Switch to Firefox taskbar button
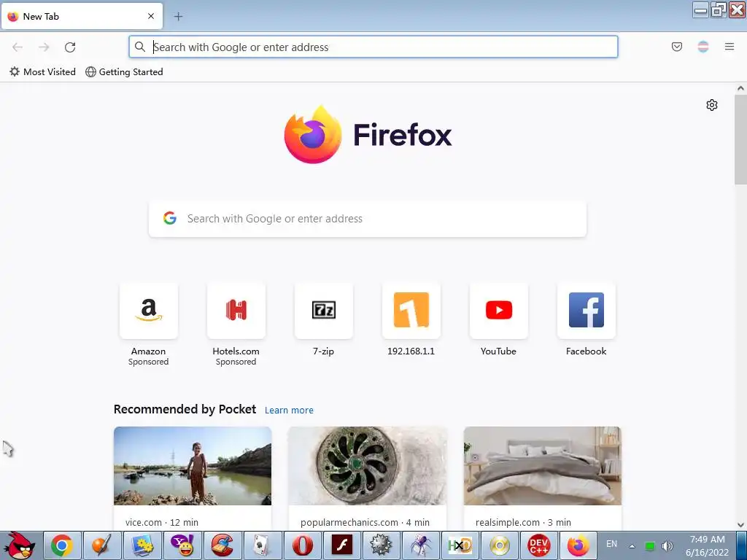 [578, 545]
